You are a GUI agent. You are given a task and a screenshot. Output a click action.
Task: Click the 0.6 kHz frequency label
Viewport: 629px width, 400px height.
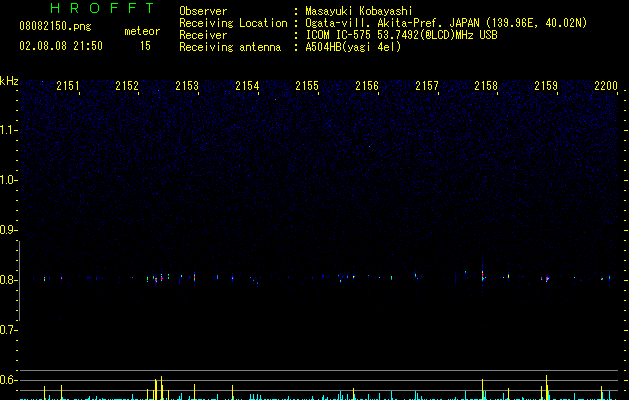click(8, 380)
